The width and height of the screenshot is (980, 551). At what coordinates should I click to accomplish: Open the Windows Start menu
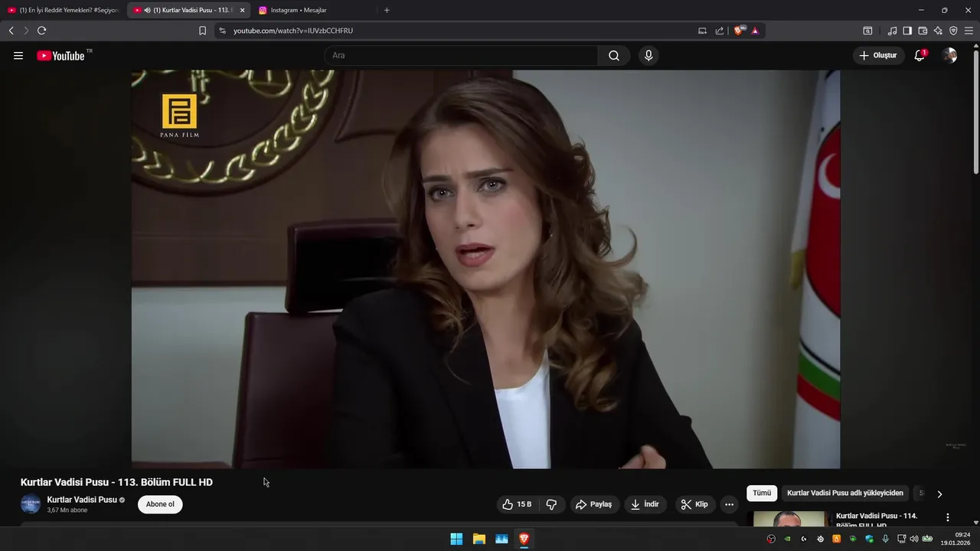point(456,539)
